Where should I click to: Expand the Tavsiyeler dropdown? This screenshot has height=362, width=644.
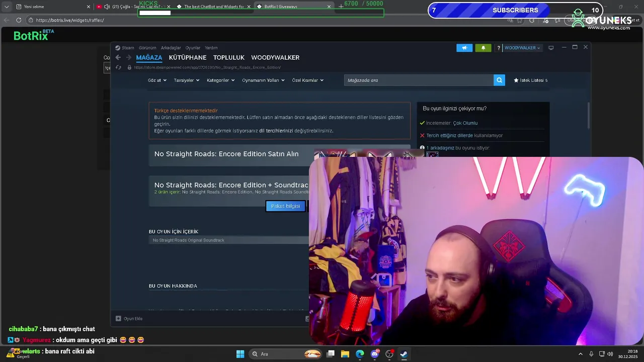click(187, 80)
